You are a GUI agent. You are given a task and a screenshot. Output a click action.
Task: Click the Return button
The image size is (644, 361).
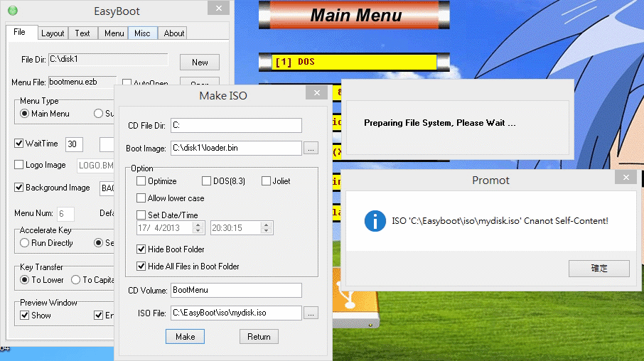259,337
